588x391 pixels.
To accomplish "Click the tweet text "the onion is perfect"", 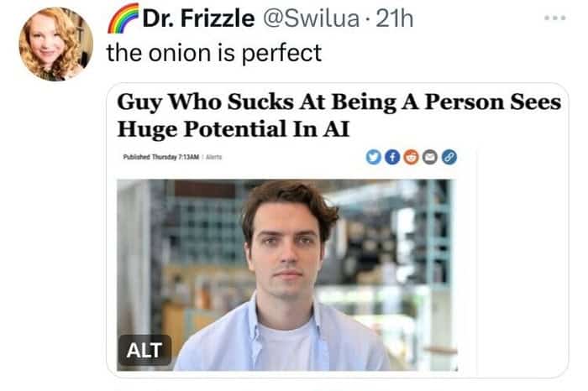I will [214, 53].
